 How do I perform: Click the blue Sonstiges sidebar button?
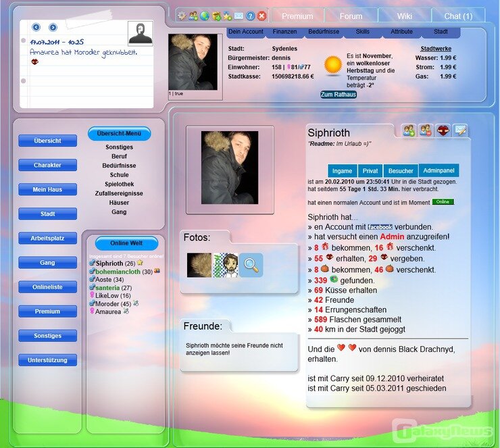(47, 335)
